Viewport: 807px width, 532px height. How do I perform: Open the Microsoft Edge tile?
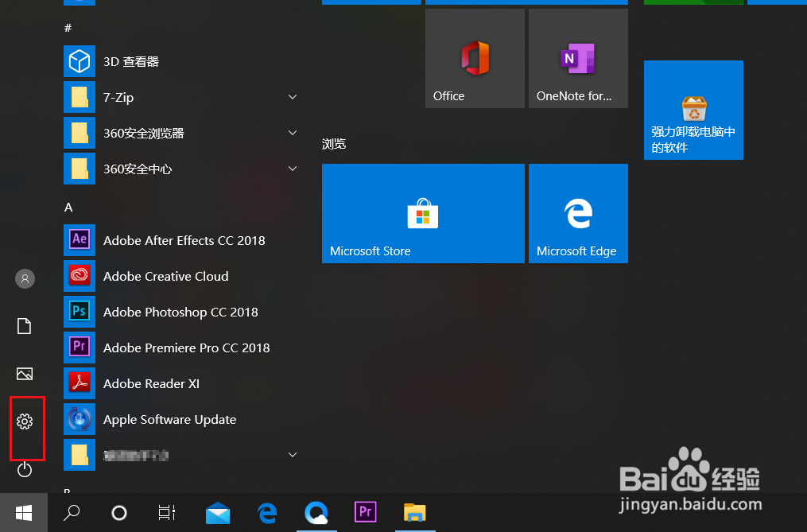(579, 213)
